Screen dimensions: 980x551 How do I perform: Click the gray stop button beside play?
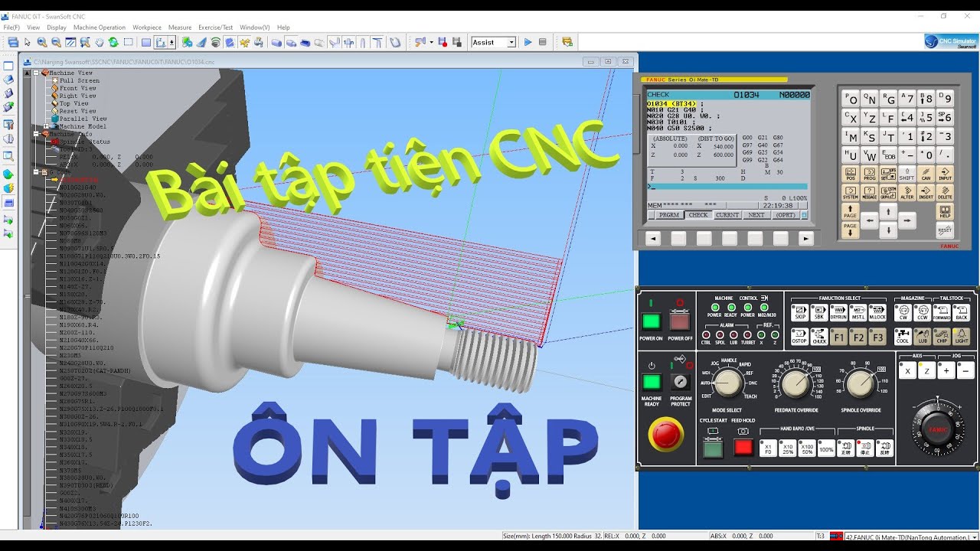pos(543,42)
